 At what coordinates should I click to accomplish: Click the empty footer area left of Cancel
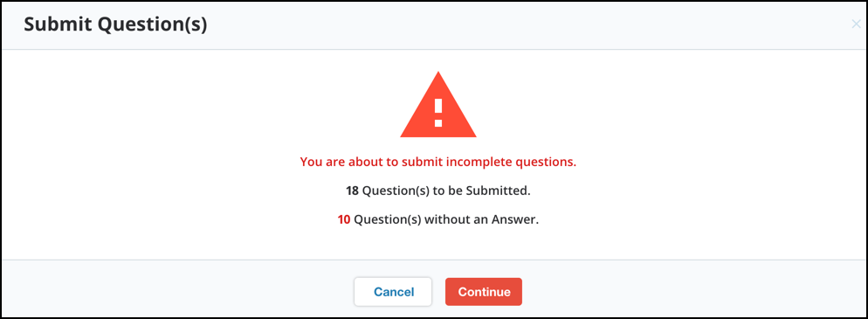(177, 292)
